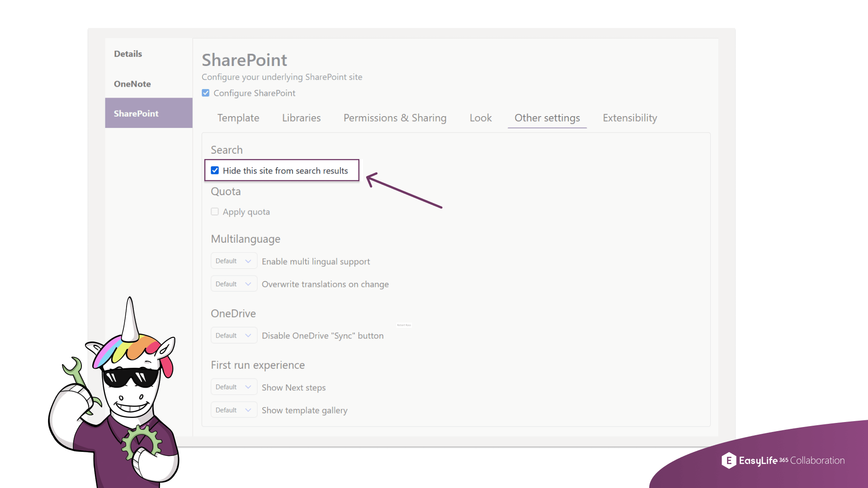This screenshot has width=868, height=488.
Task: Click the SharePoint sidebar entry
Action: [136, 113]
